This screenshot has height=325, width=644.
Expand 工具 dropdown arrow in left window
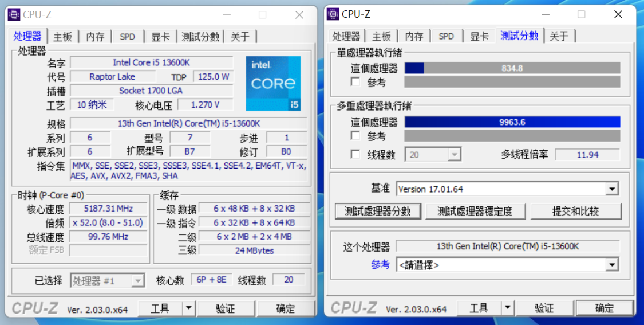[x=188, y=308]
